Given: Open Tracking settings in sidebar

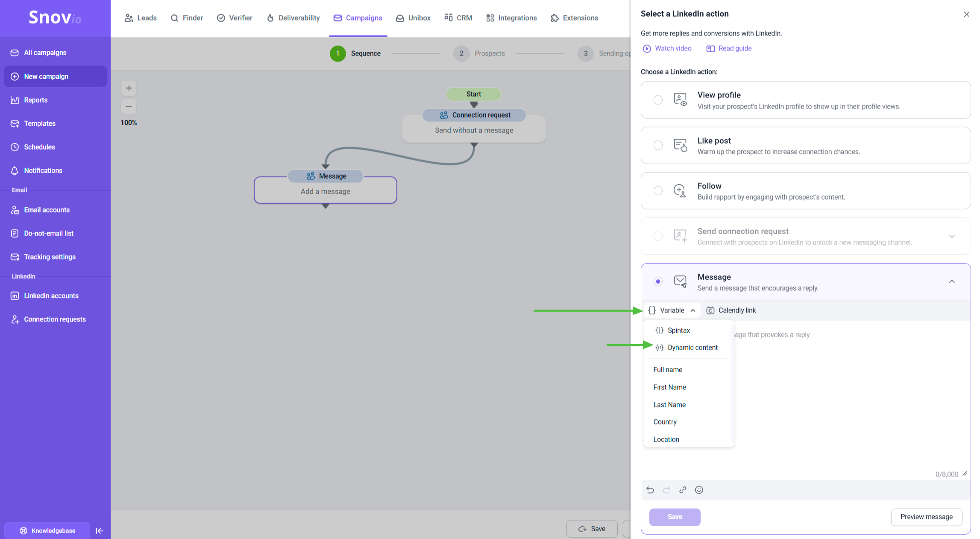Looking at the screenshot, I should click(x=56, y=257).
